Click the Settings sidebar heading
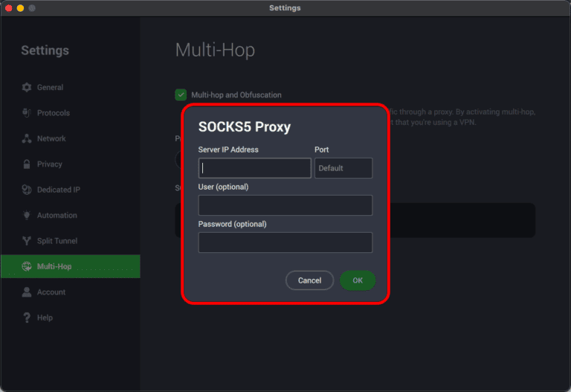571x392 pixels. (x=45, y=51)
